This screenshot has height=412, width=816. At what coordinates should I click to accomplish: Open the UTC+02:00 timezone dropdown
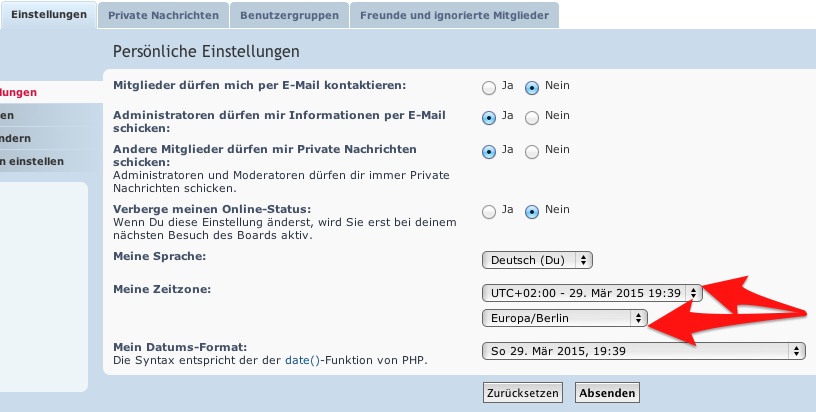(591, 293)
